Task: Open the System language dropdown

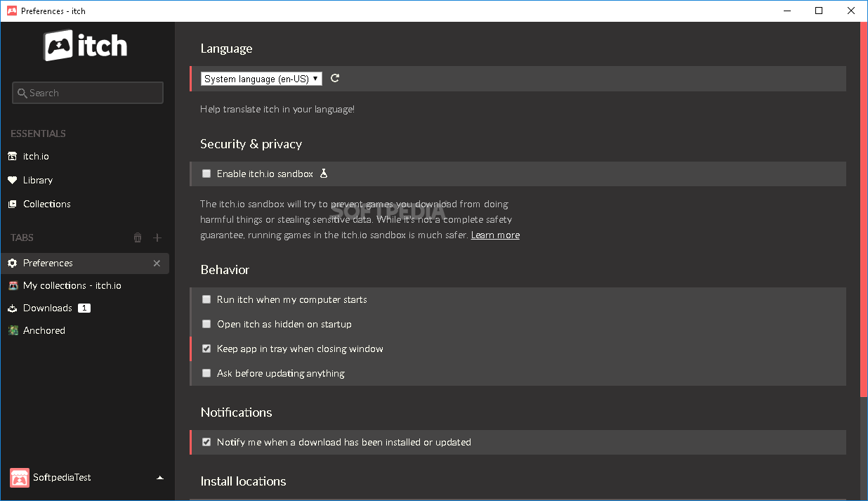Action: click(262, 79)
